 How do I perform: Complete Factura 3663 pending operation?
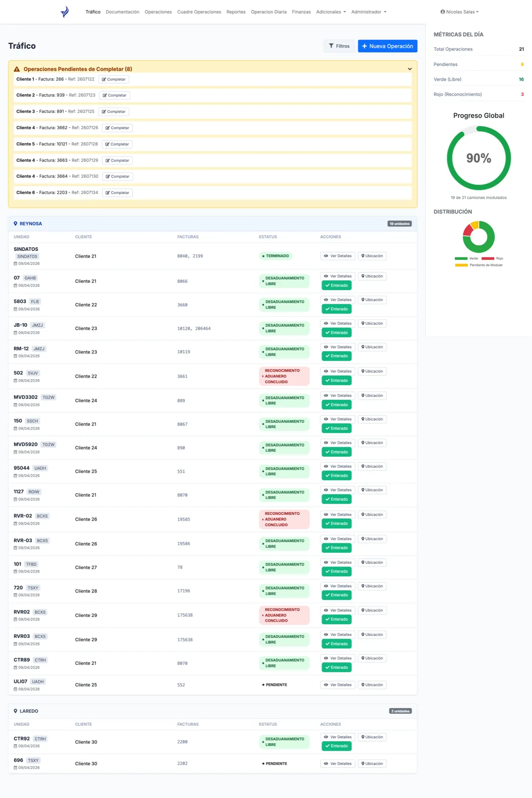pos(117,160)
